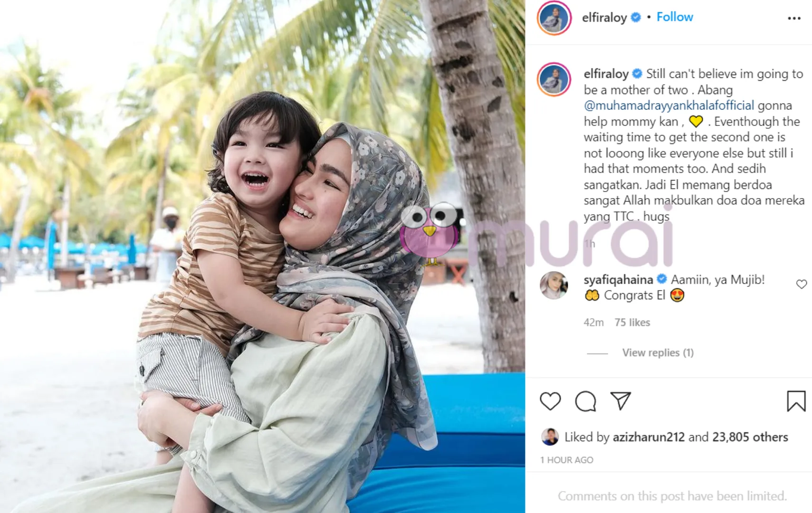
Task: Open @muhamadrayyankhalafofficial mention link
Action: [x=669, y=105]
